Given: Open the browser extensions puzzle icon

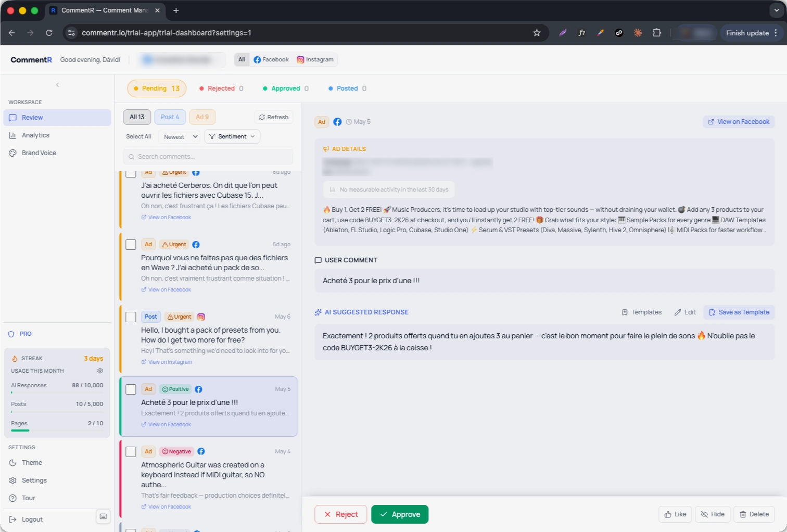Looking at the screenshot, I should tap(657, 33).
